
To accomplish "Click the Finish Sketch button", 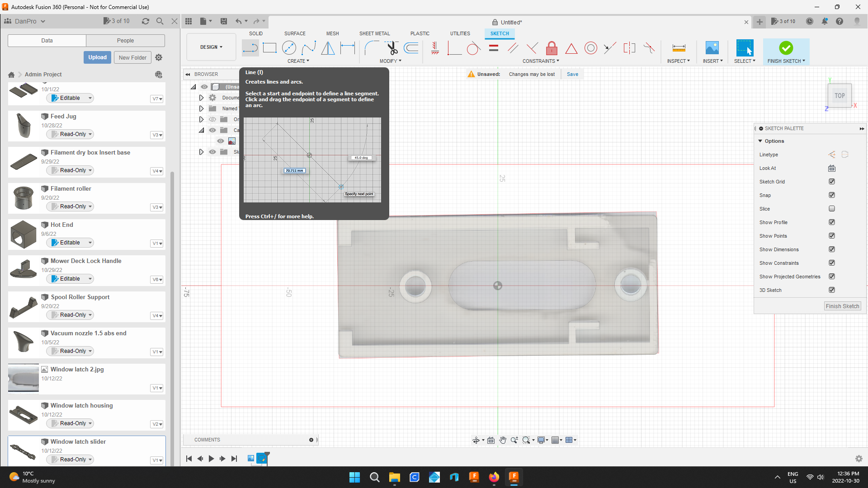I will 842,306.
